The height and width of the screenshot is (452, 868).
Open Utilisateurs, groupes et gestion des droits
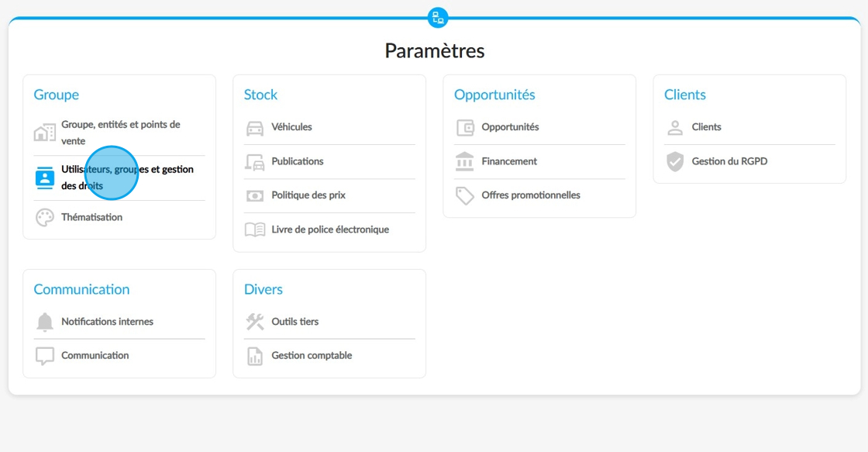point(127,178)
